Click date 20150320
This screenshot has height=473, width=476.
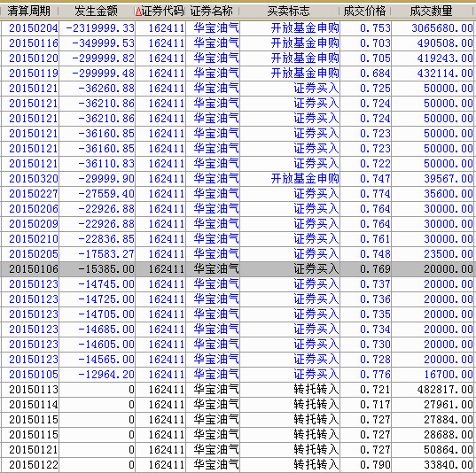point(34,179)
